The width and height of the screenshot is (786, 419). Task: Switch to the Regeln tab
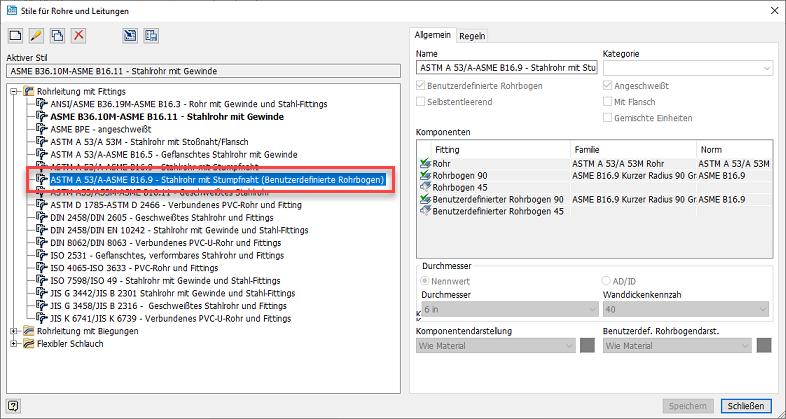472,36
